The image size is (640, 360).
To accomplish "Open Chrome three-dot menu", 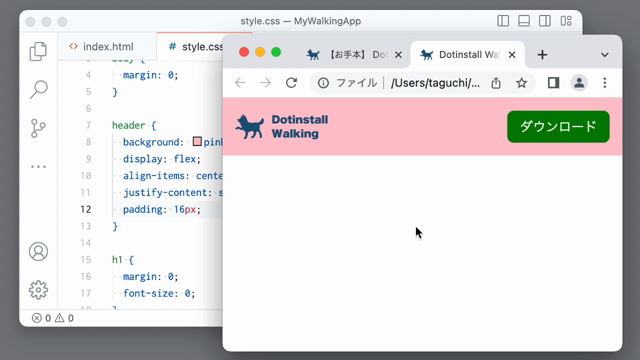I will 604,83.
